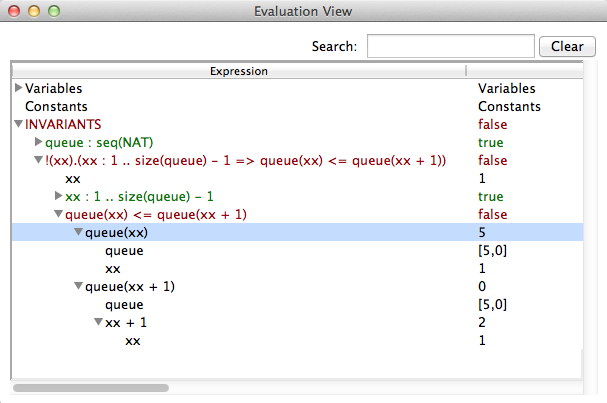Screen dimensions: 607x403
Task: Click the value 5 of queue(xx)
Action: tap(482, 232)
